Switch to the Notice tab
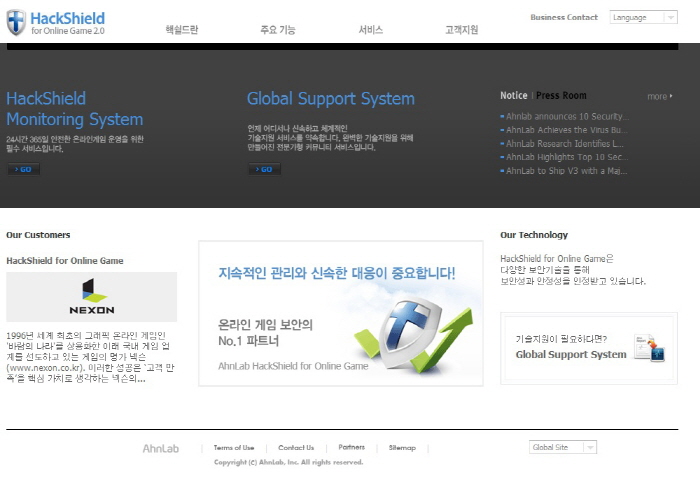This screenshot has height=500, width=700. coord(513,96)
